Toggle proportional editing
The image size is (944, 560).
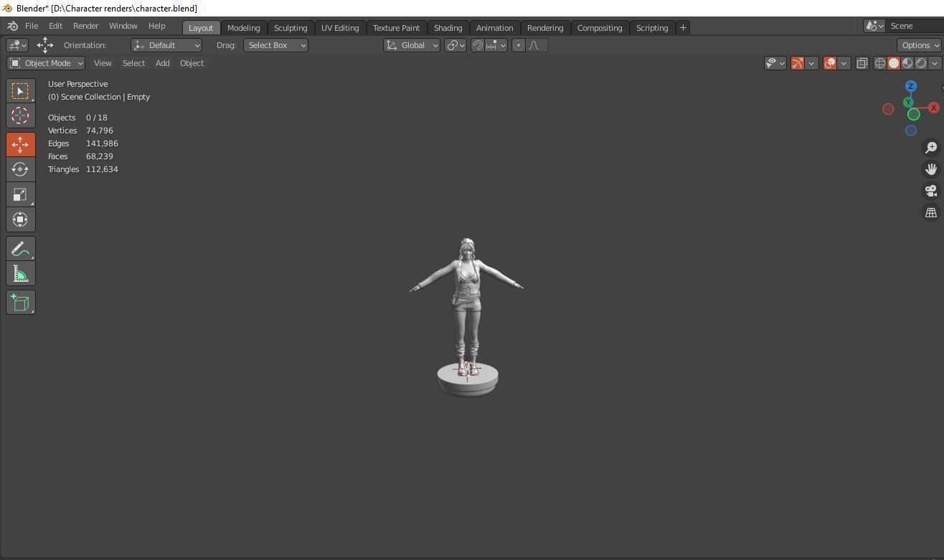coord(519,45)
